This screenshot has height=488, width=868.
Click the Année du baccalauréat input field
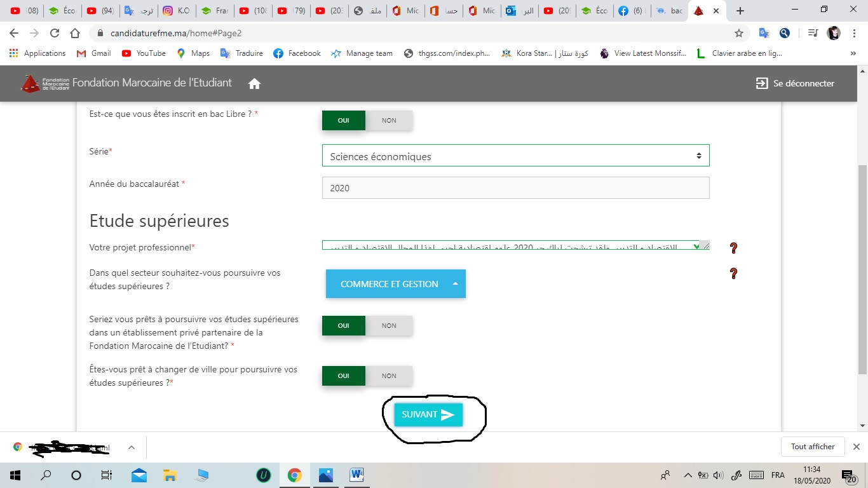515,188
